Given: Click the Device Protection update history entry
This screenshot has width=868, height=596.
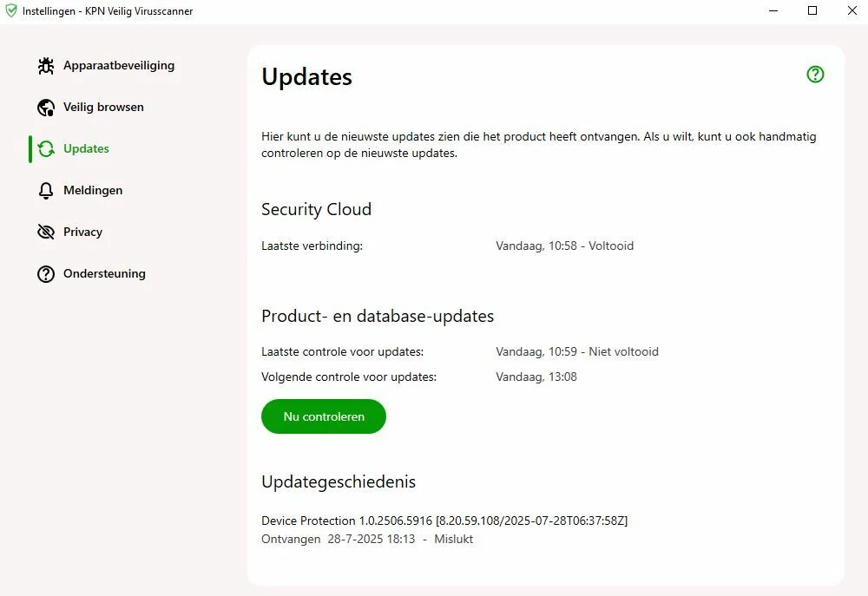Looking at the screenshot, I should (x=444, y=521).
